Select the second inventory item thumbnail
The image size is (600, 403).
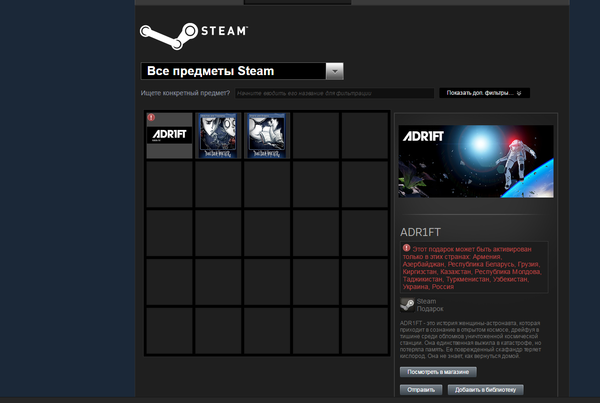218,136
